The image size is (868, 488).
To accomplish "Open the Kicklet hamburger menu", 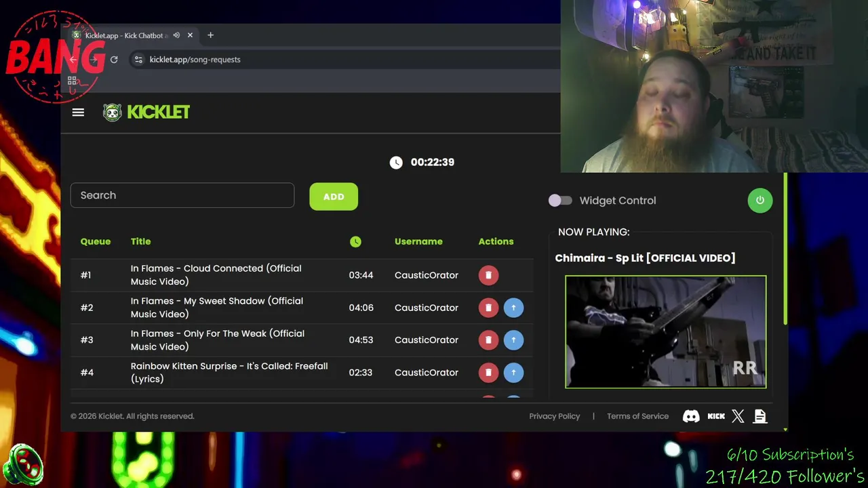I will coord(78,113).
